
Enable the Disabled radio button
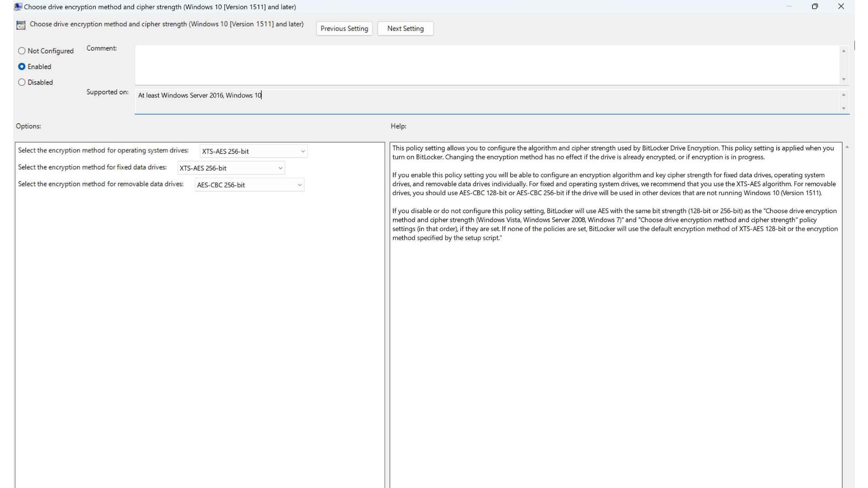(21, 82)
